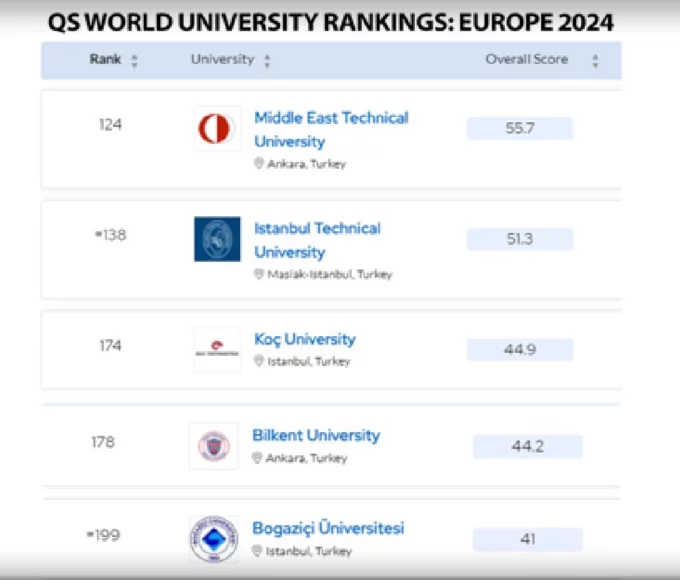Sort table by Rank column arrows
680x580 pixels.
click(135, 61)
